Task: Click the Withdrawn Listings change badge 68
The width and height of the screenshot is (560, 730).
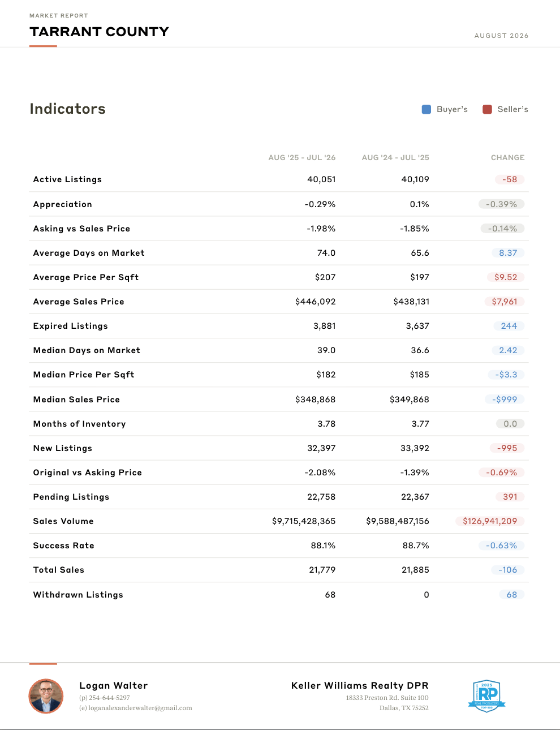Action: pos(511,595)
